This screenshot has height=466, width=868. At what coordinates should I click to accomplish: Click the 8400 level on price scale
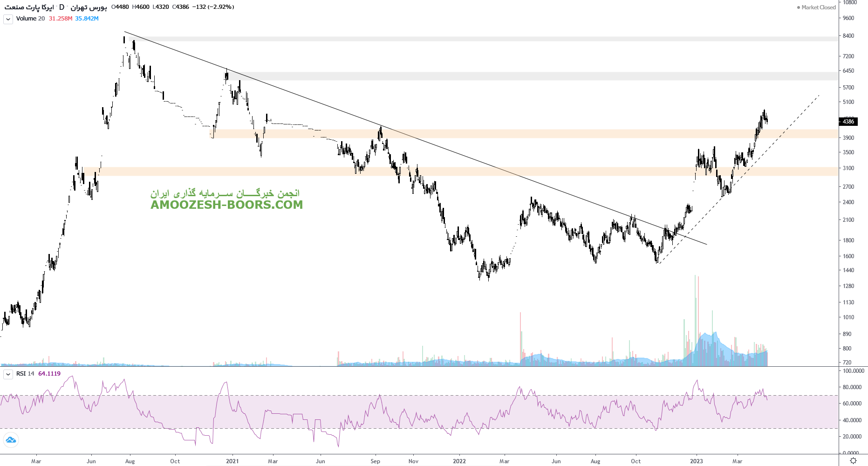coord(848,36)
